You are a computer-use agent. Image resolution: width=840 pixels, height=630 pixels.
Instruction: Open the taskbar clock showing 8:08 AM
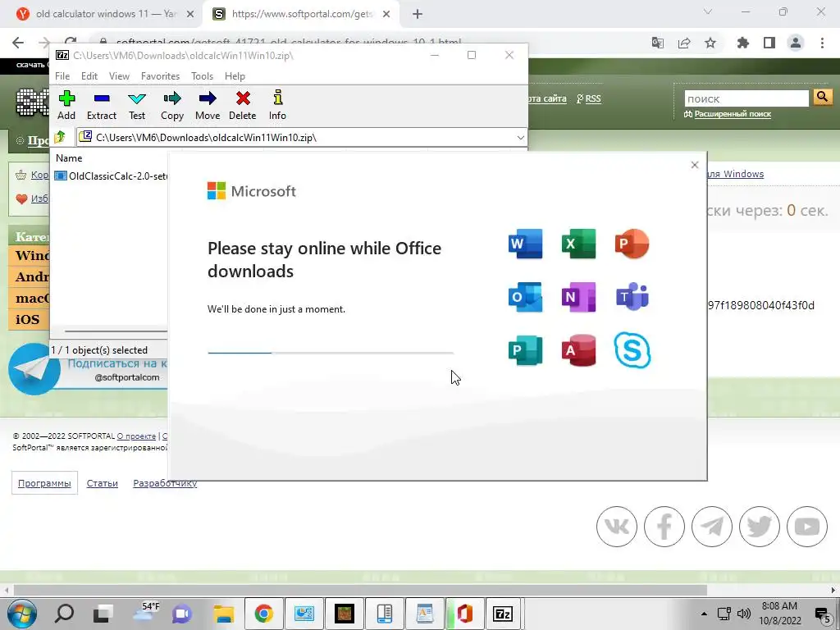tap(779, 614)
